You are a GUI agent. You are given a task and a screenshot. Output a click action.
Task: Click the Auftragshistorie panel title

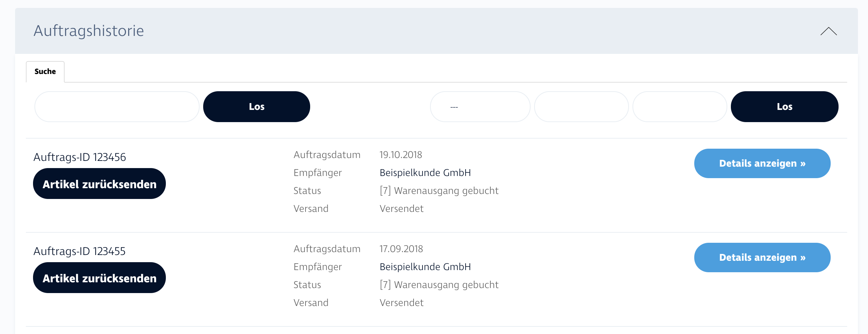point(89,31)
